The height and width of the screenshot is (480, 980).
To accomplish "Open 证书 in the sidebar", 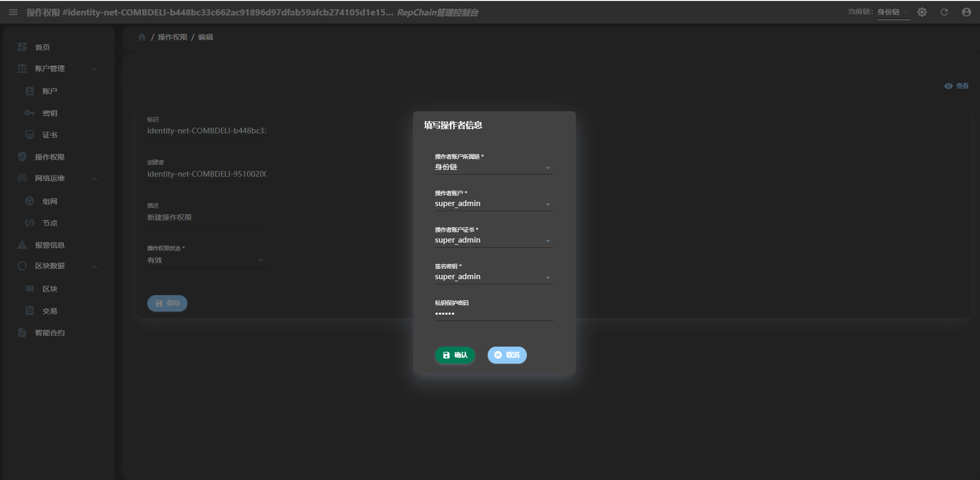I will [x=49, y=135].
